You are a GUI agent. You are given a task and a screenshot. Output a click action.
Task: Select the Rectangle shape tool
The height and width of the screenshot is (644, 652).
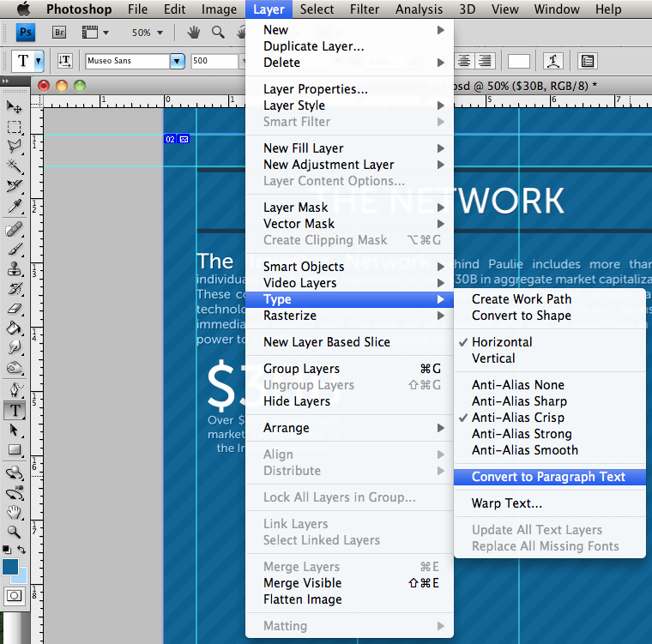click(14, 450)
